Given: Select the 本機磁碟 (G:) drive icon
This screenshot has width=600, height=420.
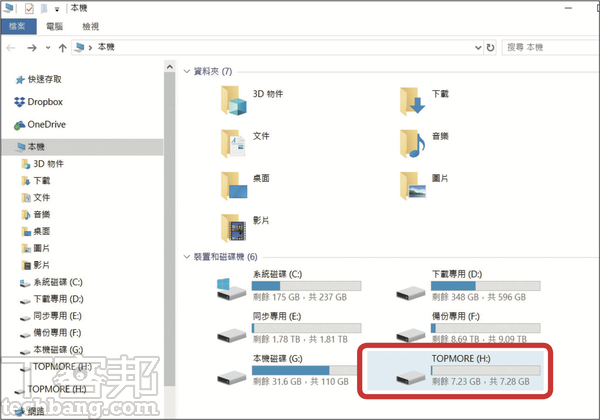Looking at the screenshot, I should (232, 378).
